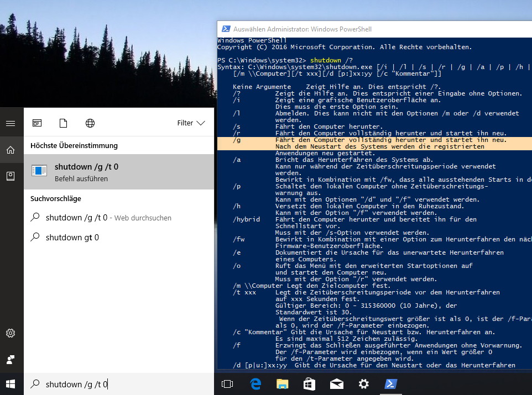Open the Windows Start button
This screenshot has height=395, width=532.
(11, 384)
